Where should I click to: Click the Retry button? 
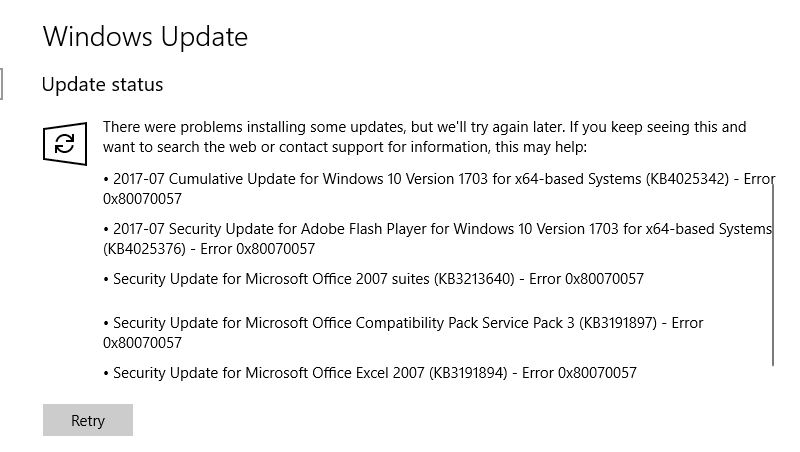(x=88, y=421)
